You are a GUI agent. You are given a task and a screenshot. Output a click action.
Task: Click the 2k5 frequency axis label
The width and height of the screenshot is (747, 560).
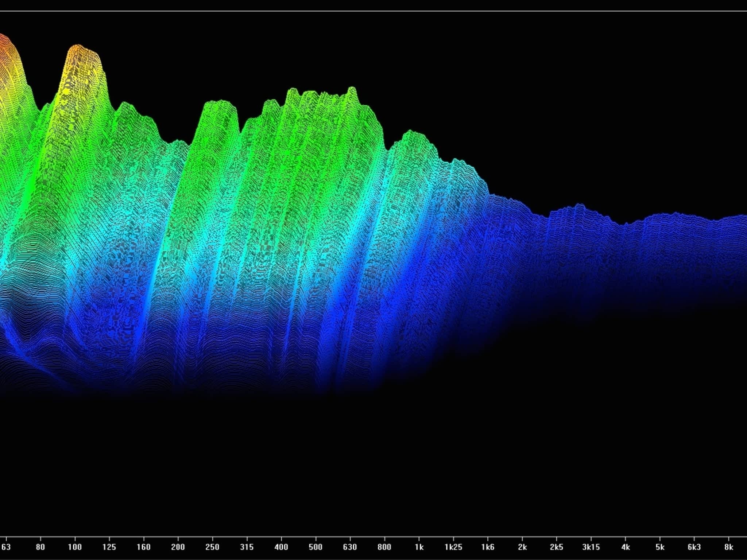coord(557,547)
